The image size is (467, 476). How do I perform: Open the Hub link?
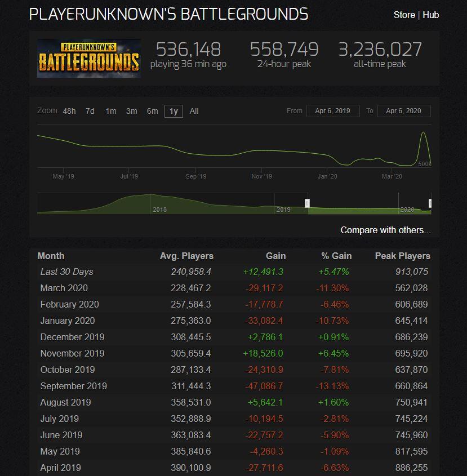tap(430, 15)
